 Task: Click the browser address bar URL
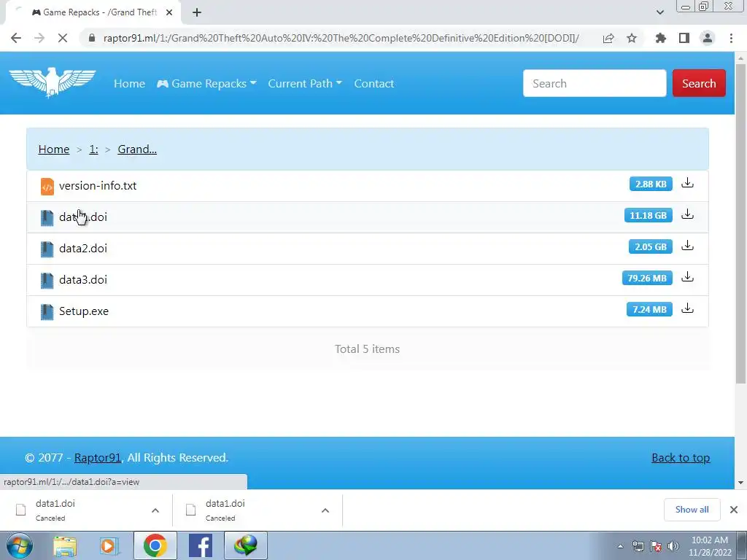click(x=341, y=38)
